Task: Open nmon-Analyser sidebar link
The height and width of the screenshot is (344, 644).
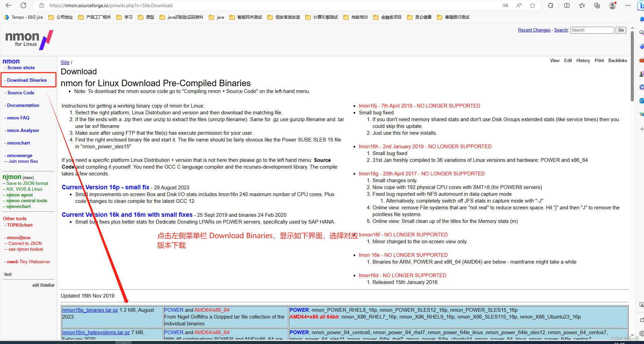Action: tap(23, 131)
